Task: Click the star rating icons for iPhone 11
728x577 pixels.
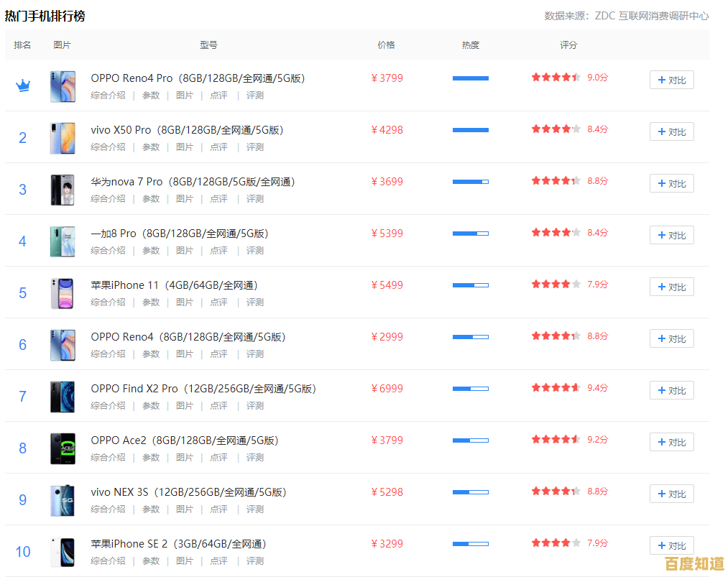Action: [x=556, y=284]
